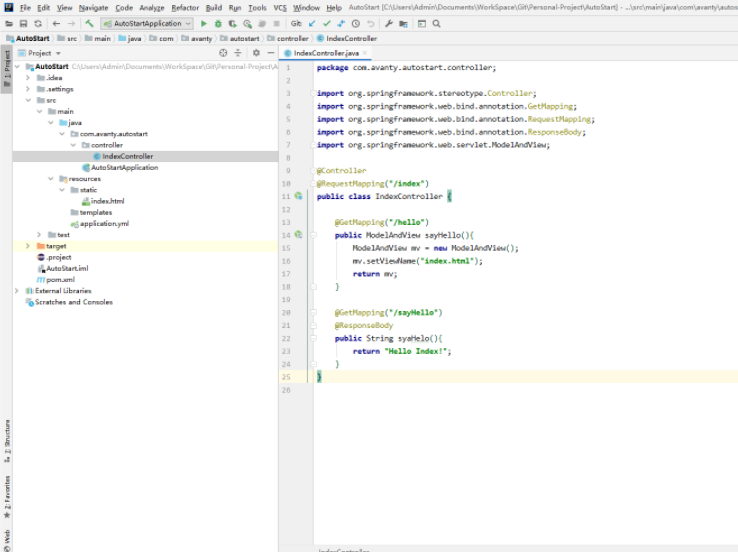The height and width of the screenshot is (552, 738).
Task: Collapse the java folder arrow
Action: 50,123
